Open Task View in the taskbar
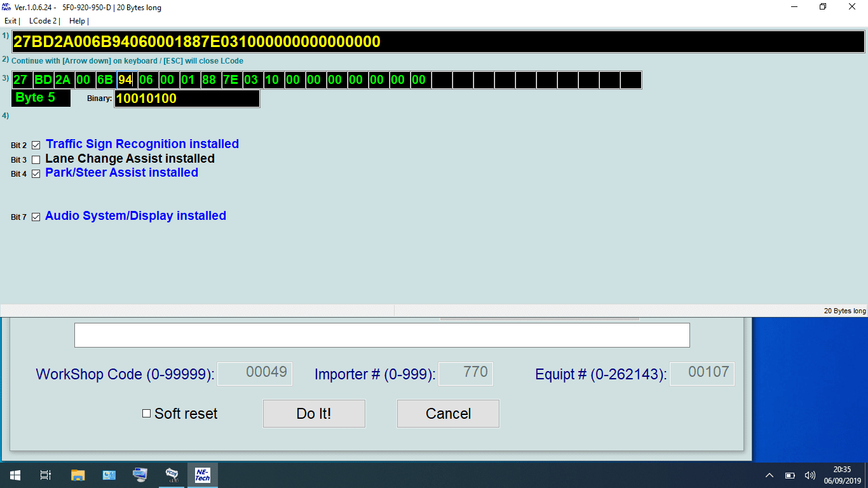Image resolution: width=868 pixels, height=488 pixels. click(46, 475)
